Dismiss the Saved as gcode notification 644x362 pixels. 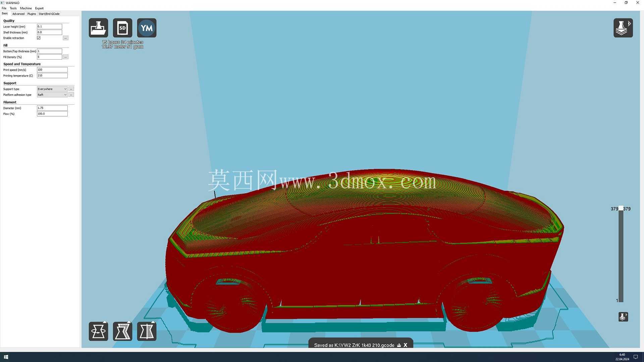[406, 345]
